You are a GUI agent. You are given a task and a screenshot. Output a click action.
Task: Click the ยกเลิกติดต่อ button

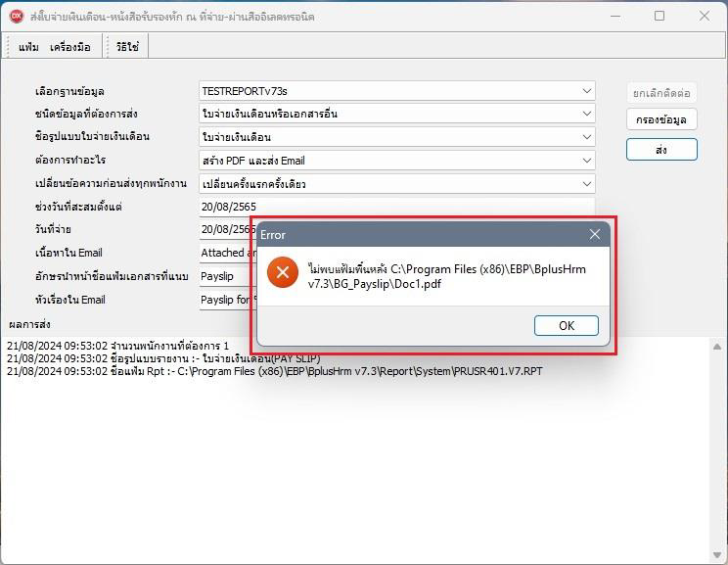[660, 93]
